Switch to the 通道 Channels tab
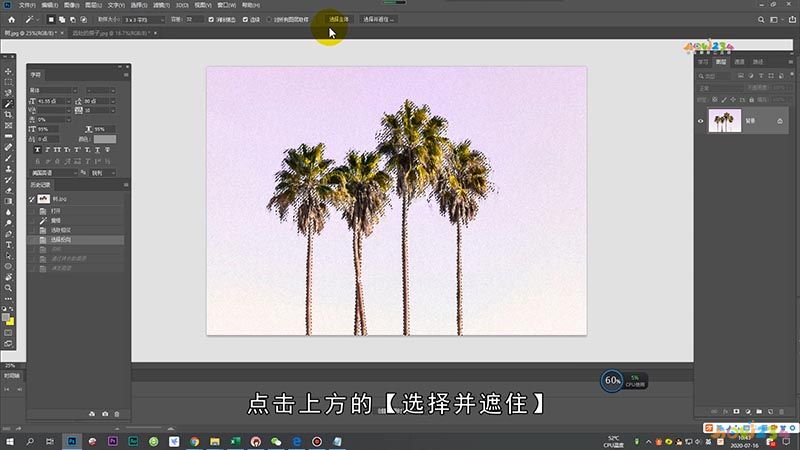 point(739,62)
